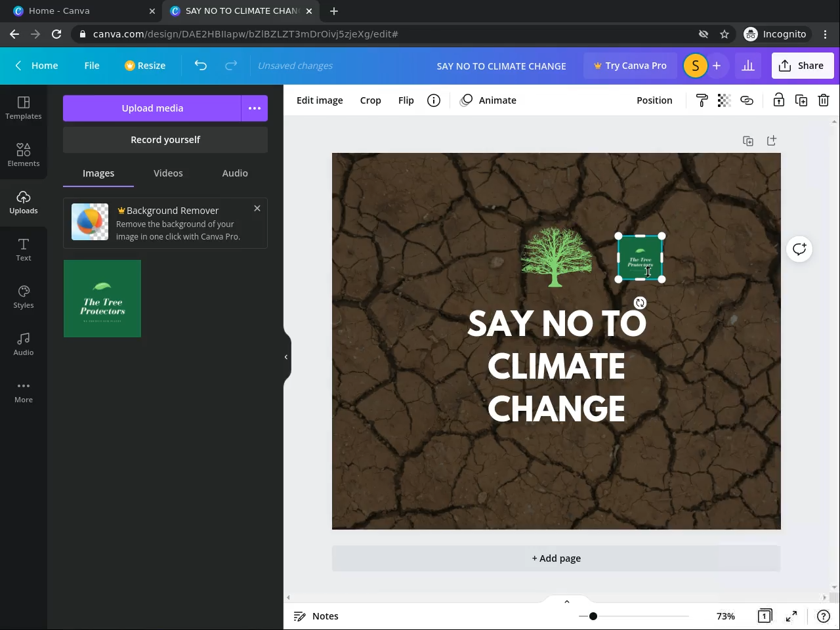Click the Record yourself button
Screen dimensions: 840x630
165,140
